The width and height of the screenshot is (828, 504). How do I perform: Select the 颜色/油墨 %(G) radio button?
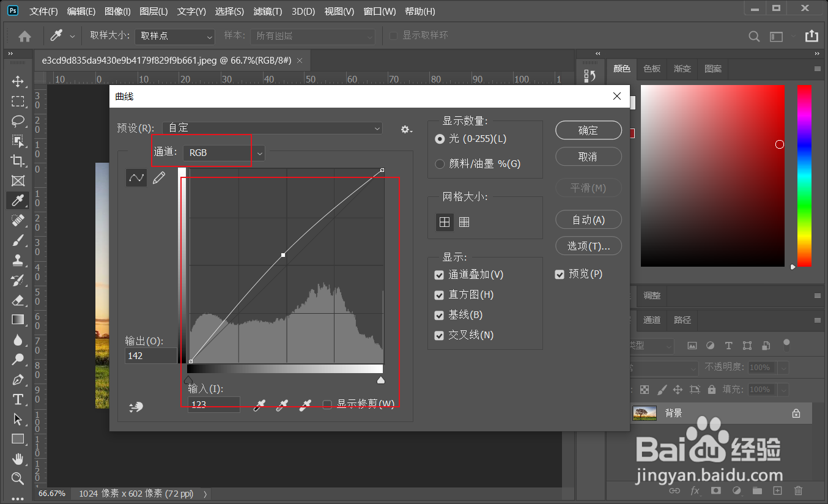[x=440, y=164]
